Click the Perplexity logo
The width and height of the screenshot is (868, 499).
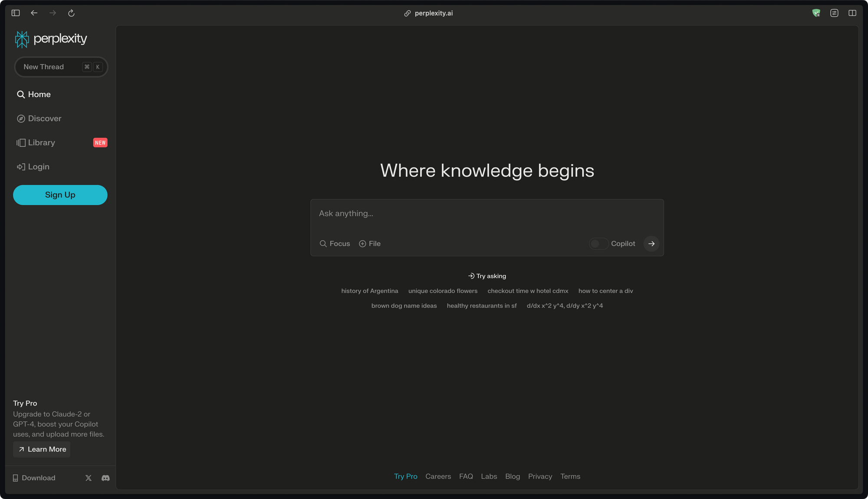[x=51, y=39]
